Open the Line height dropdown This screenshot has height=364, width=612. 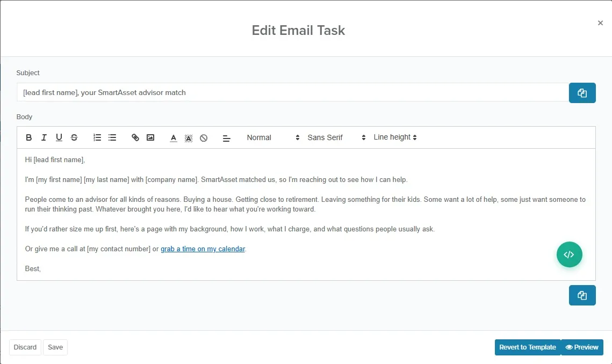coord(395,137)
